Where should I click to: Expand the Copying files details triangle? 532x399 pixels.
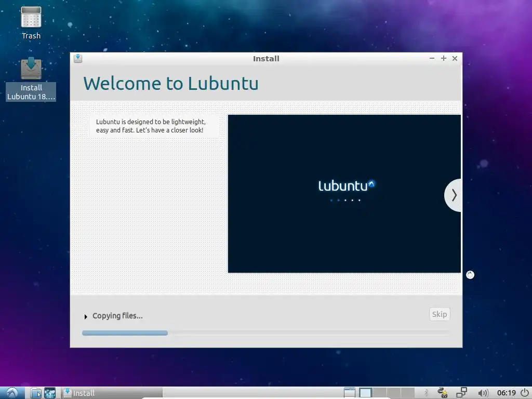[86, 316]
